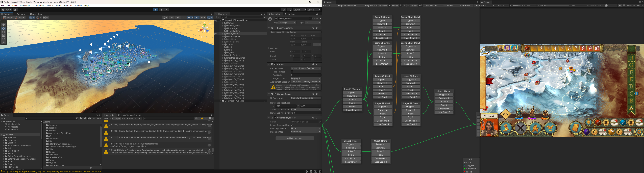Select the Hand (view) tool in Scene
Image resolution: width=644 pixels, height=173 pixels.
click(x=4, y=25)
